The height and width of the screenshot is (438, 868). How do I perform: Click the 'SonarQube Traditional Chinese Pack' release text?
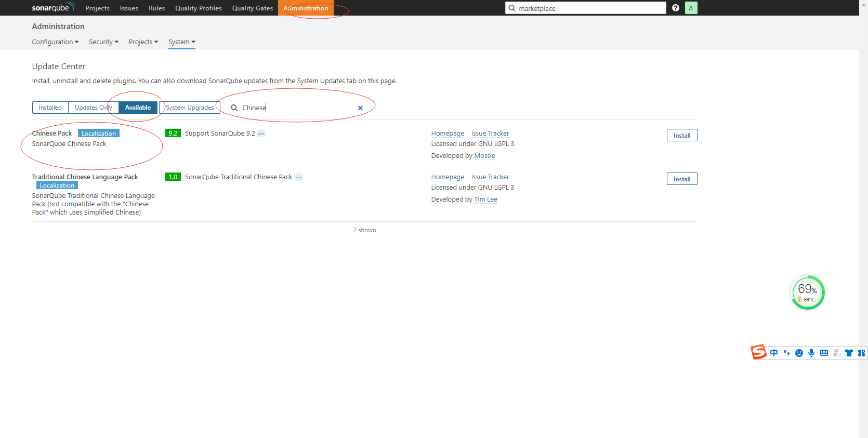coord(239,177)
